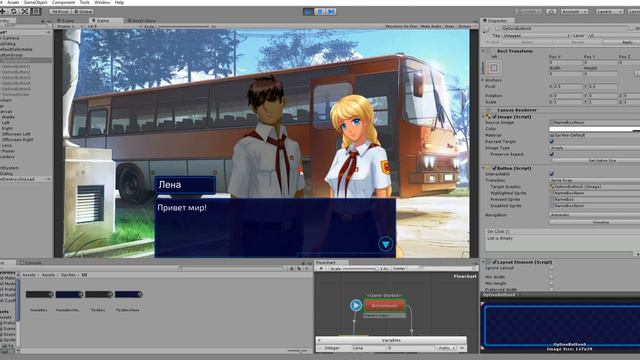Open the Component menu

tap(63, 2)
